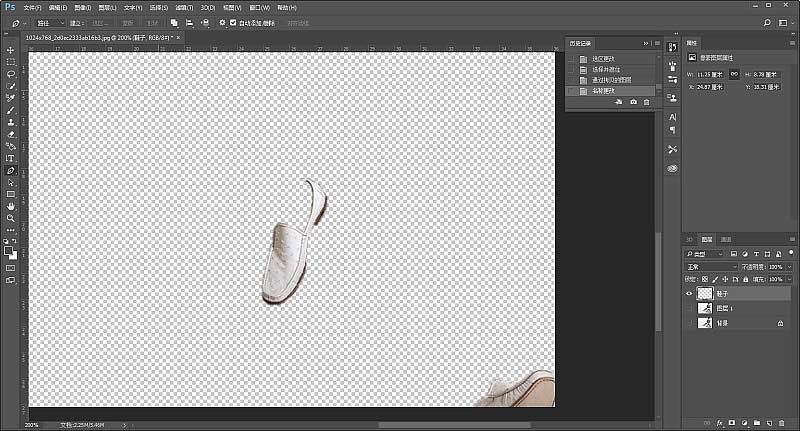Click the 名称更改 history step
800x431 pixels.
[x=604, y=90]
